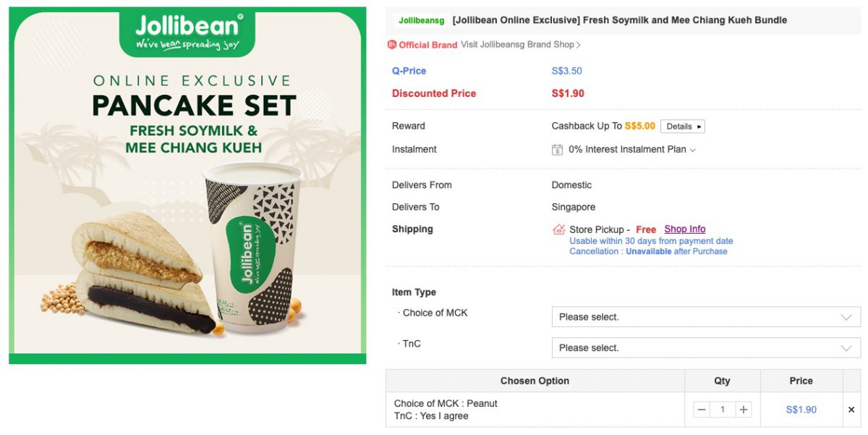This screenshot has height=435, width=868.
Task: Open the Shop Info link
Action: [684, 229]
